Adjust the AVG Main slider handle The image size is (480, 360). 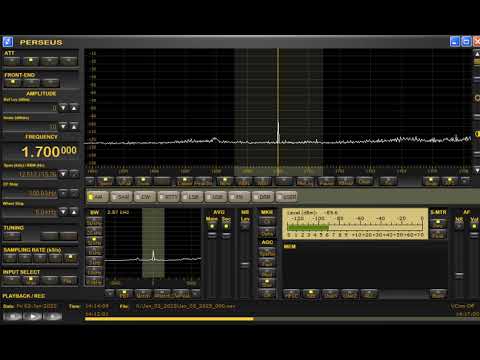click(x=212, y=235)
